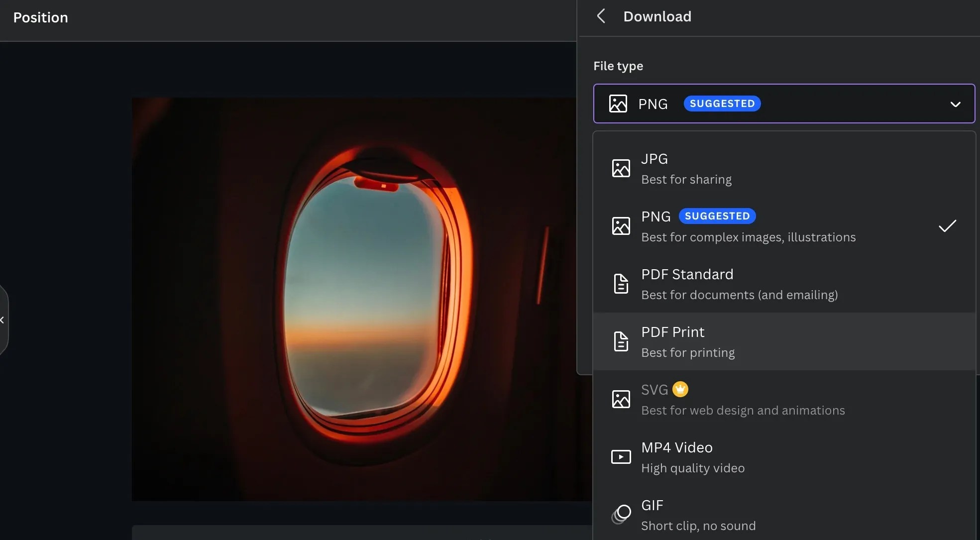Click the MP4 Video play icon
Screen dimensions: 980x540
[x=621, y=457]
